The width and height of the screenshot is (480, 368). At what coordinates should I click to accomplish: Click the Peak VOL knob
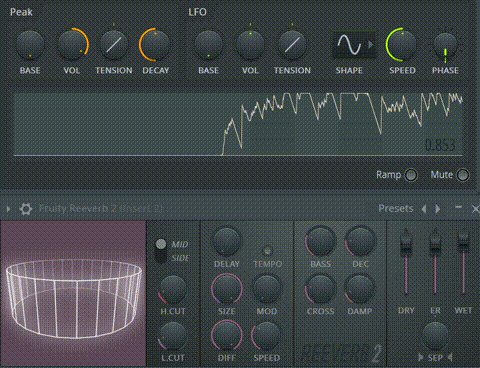tap(72, 45)
